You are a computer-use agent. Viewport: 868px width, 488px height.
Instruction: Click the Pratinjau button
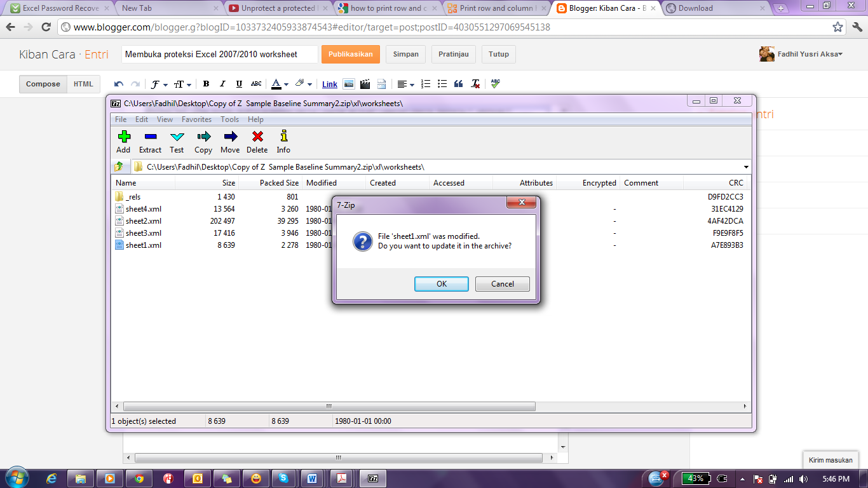point(454,54)
